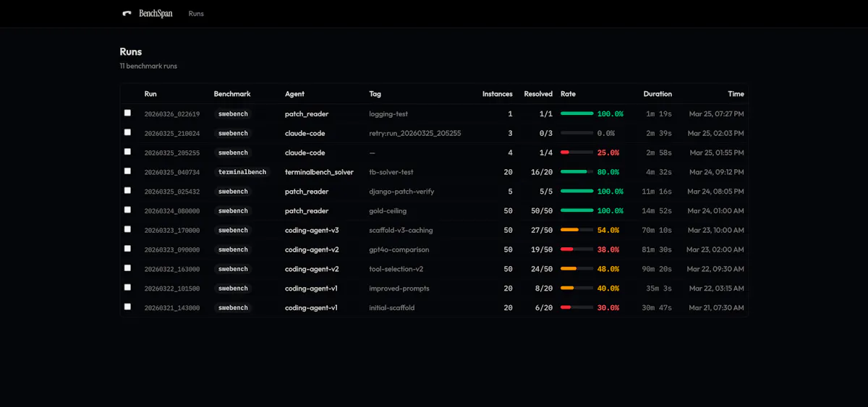The image size is (868, 407).
Task: Click the Run column header
Action: coord(150,94)
